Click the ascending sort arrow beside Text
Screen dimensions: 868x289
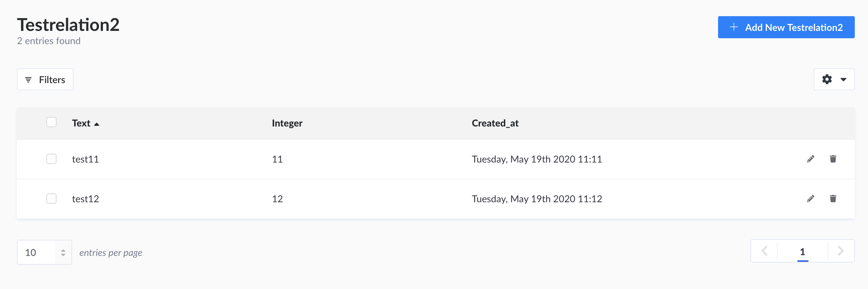pos(97,124)
